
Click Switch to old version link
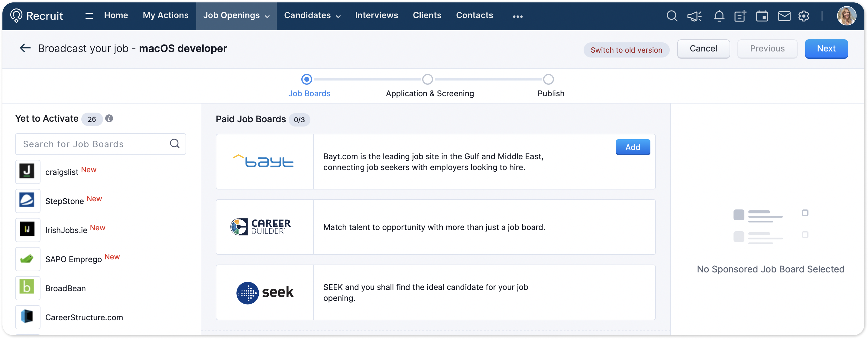click(626, 50)
